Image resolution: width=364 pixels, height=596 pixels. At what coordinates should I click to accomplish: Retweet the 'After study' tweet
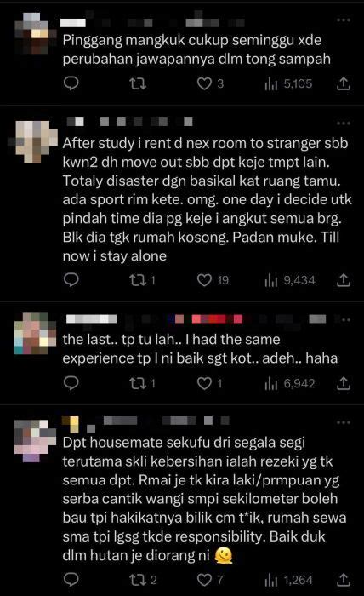coord(142,280)
